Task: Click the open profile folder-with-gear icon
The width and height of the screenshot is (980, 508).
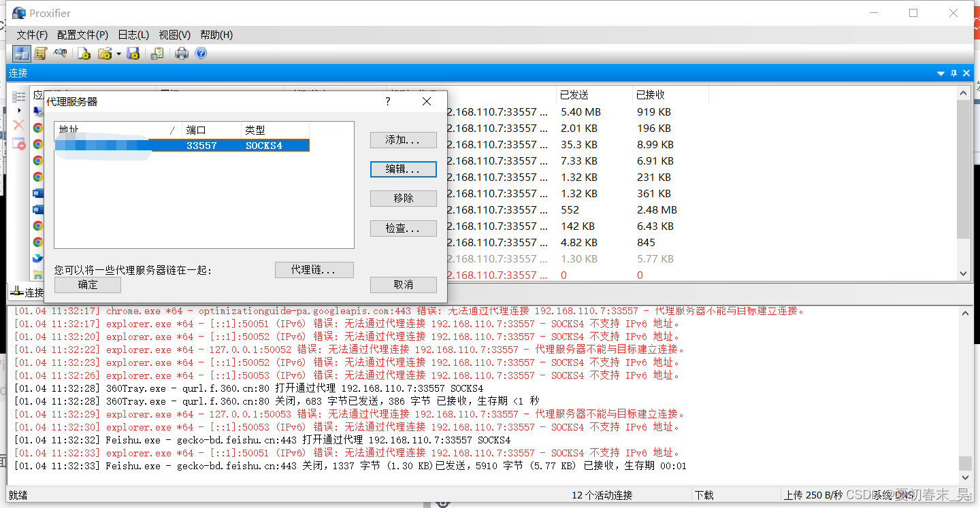Action: [105, 54]
